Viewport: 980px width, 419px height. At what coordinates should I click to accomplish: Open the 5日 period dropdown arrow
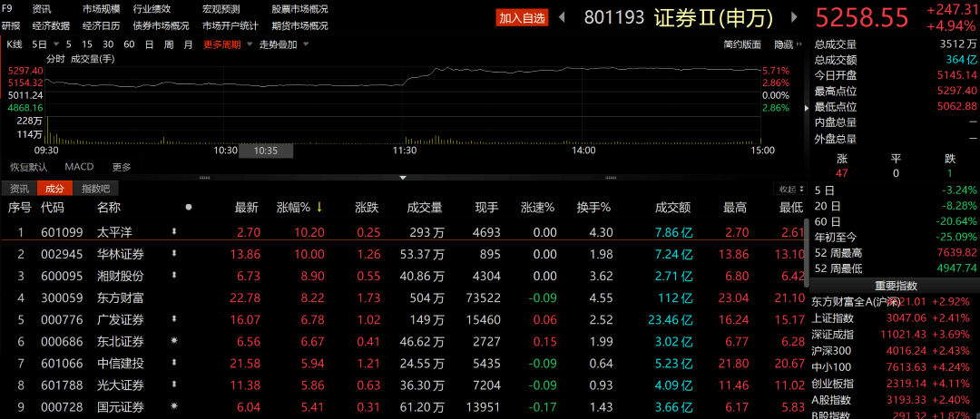[56, 44]
